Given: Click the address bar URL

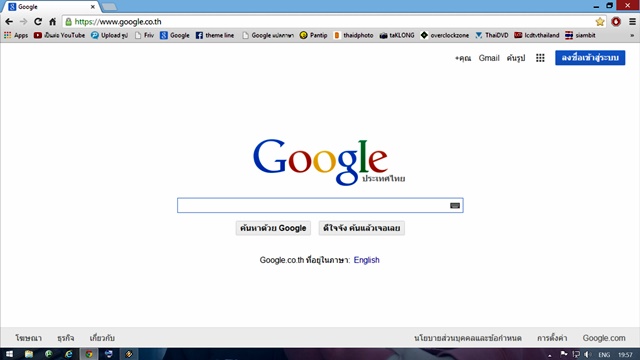Looking at the screenshot, I should (x=118, y=22).
